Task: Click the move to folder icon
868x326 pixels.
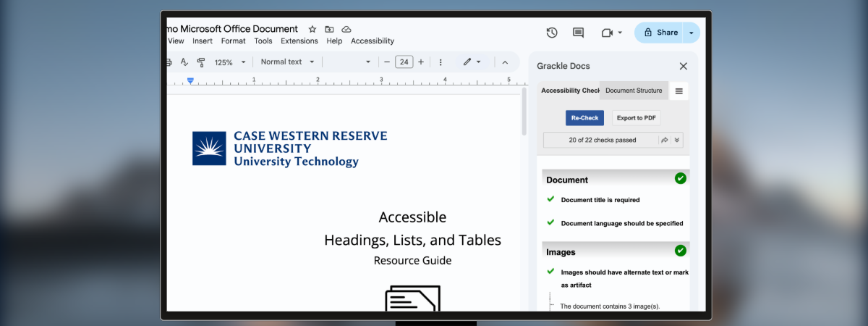Action: click(329, 29)
